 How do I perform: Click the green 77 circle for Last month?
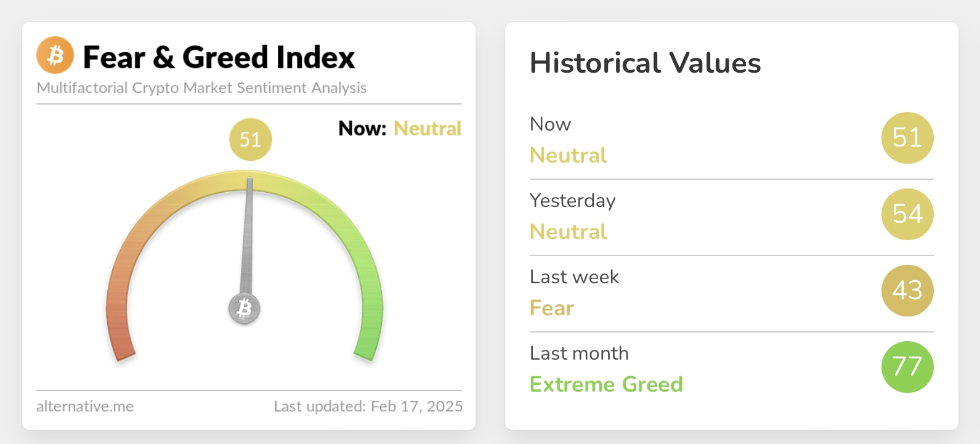907,367
